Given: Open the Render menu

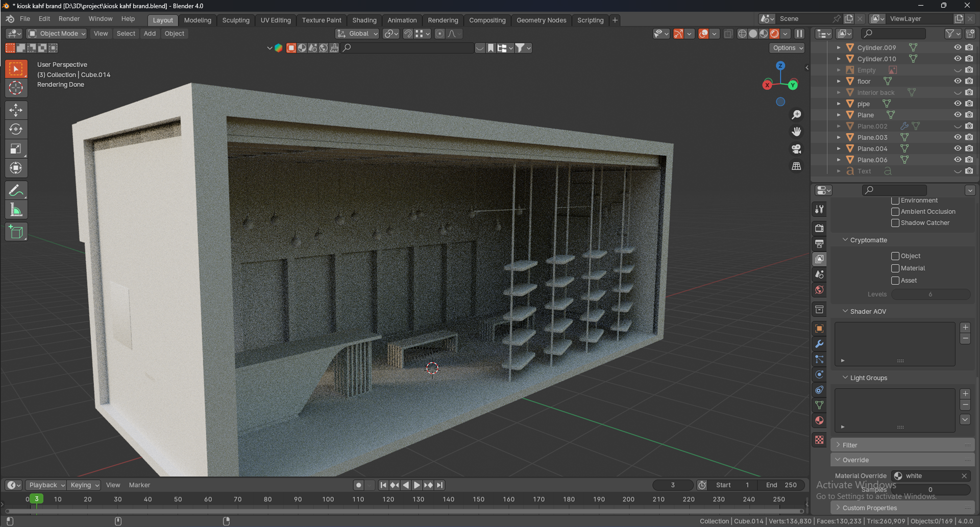Looking at the screenshot, I should tap(69, 19).
